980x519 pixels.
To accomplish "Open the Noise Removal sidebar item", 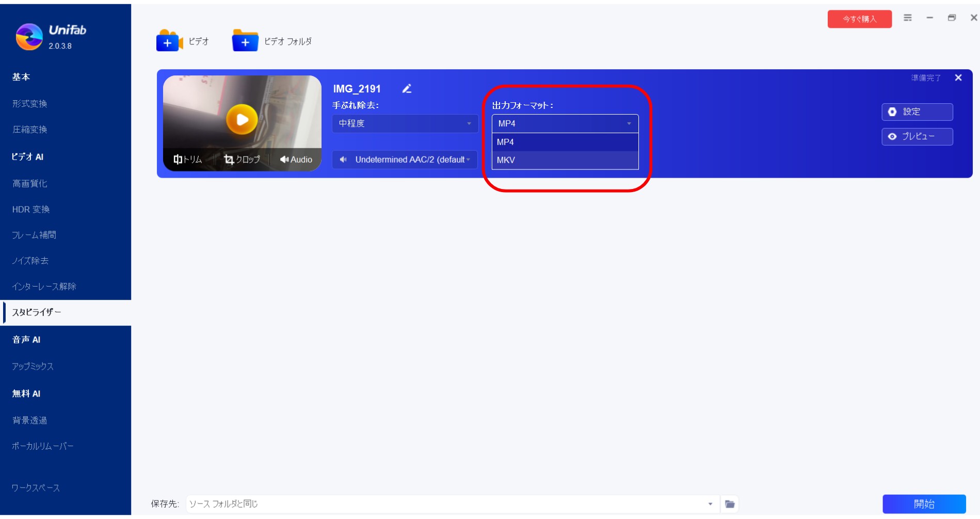I will click(30, 261).
